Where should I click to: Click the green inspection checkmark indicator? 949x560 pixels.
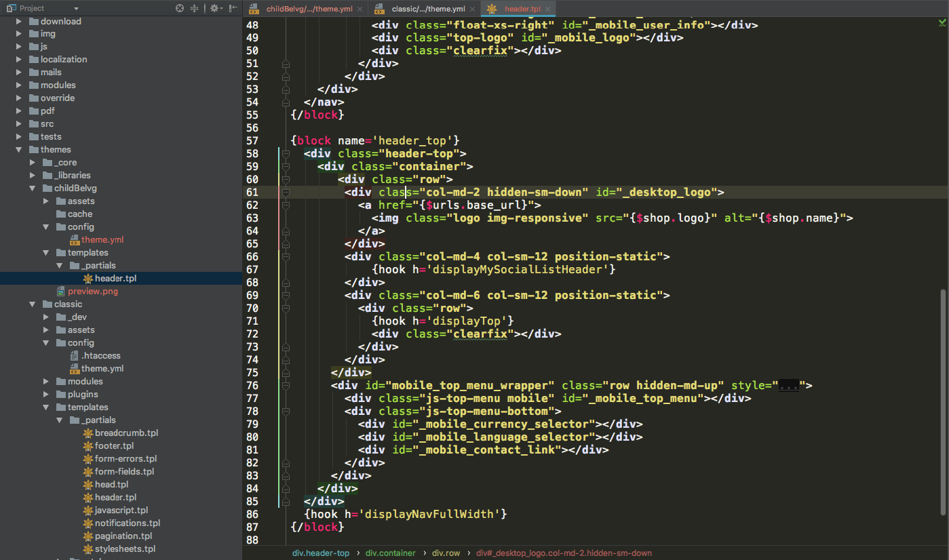point(942,22)
